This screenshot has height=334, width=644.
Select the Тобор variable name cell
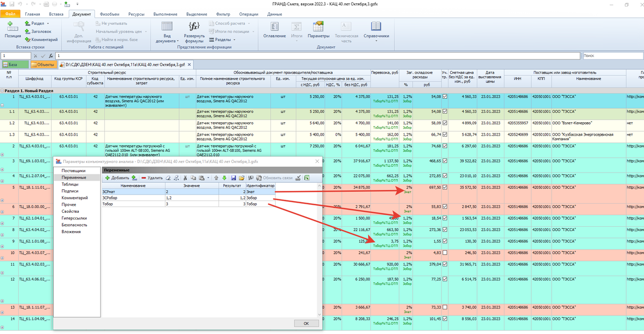[x=133, y=204]
